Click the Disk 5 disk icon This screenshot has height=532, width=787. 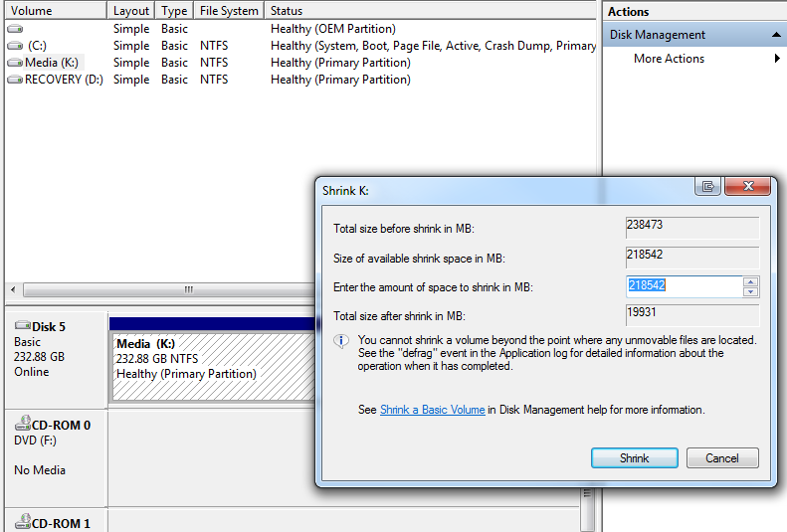click(x=22, y=326)
